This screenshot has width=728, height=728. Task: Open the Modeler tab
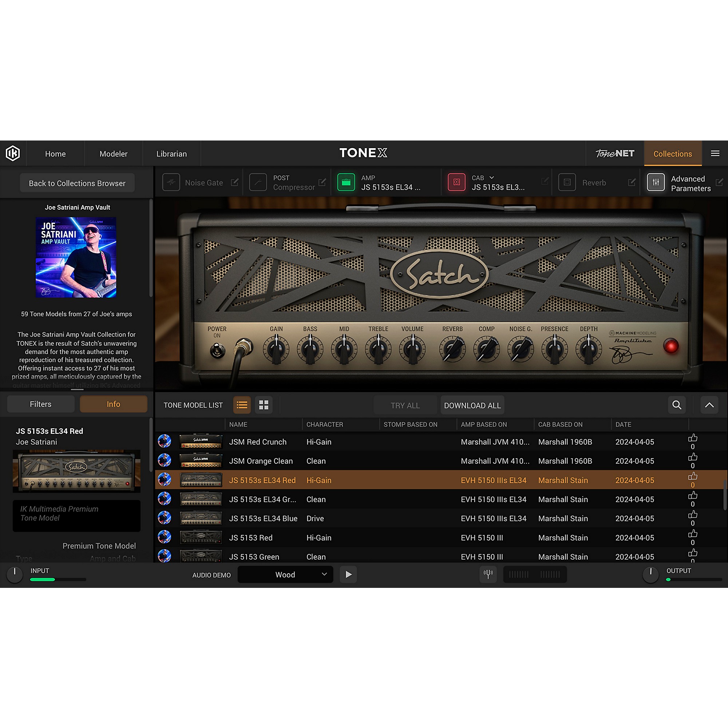pyautogui.click(x=114, y=154)
